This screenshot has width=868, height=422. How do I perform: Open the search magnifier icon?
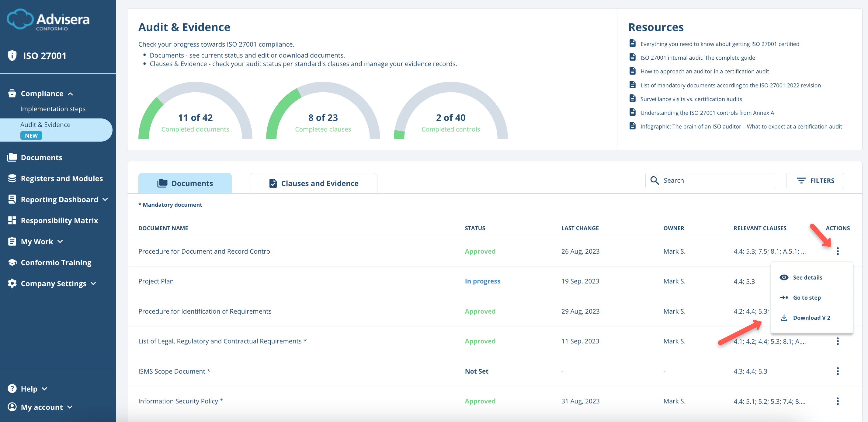pos(655,181)
